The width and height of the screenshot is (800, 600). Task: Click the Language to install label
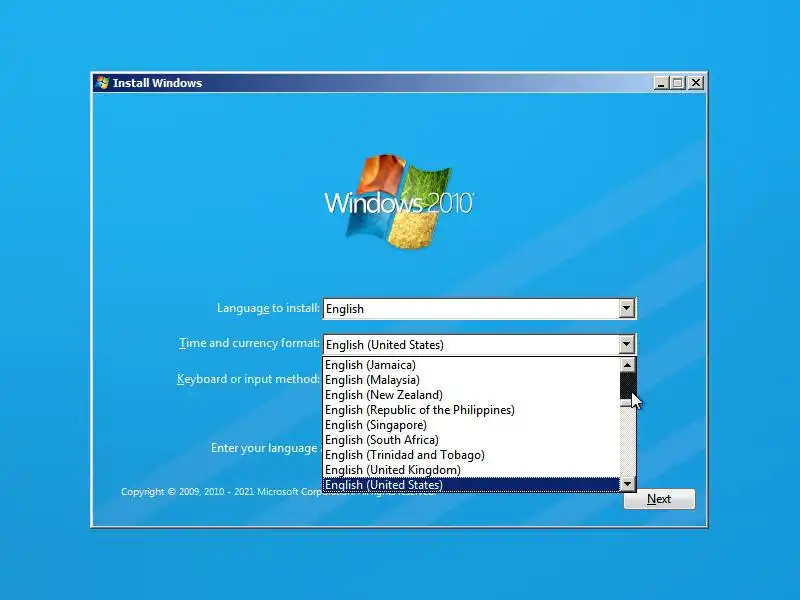(268, 308)
